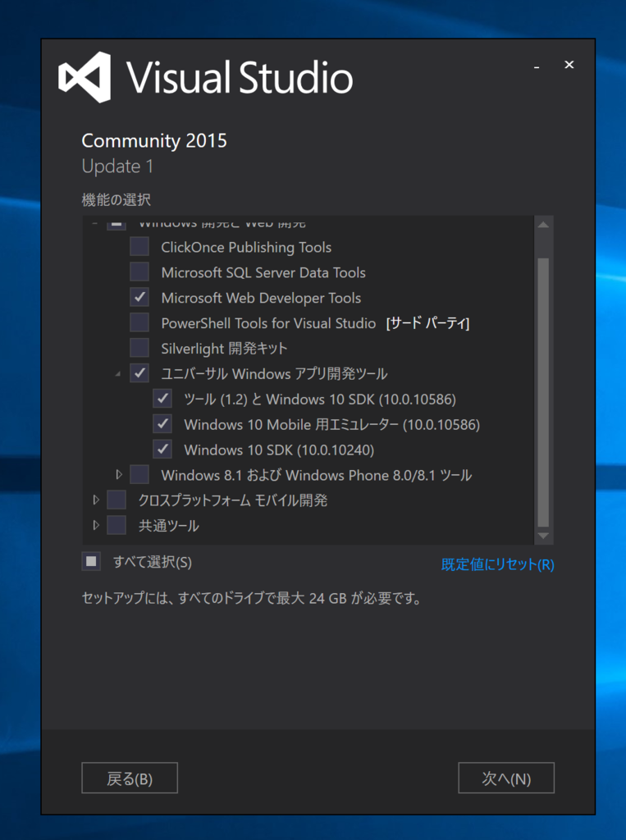Check the ClickOnce Publishing Tools checkbox
The height and width of the screenshot is (840, 626).
point(139,247)
